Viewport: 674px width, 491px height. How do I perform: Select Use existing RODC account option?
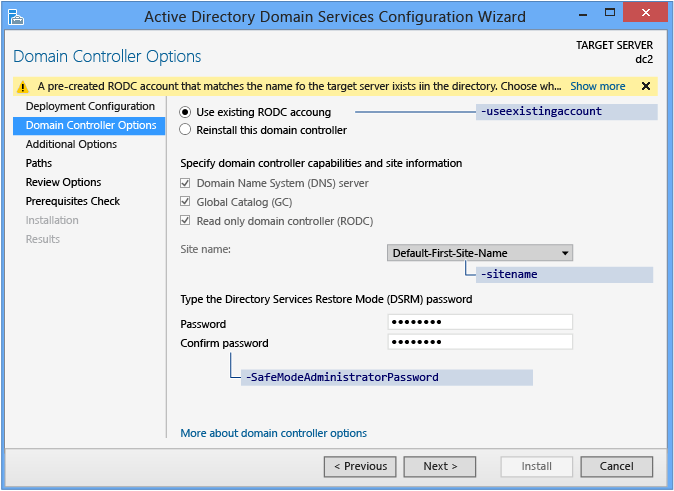[x=185, y=112]
